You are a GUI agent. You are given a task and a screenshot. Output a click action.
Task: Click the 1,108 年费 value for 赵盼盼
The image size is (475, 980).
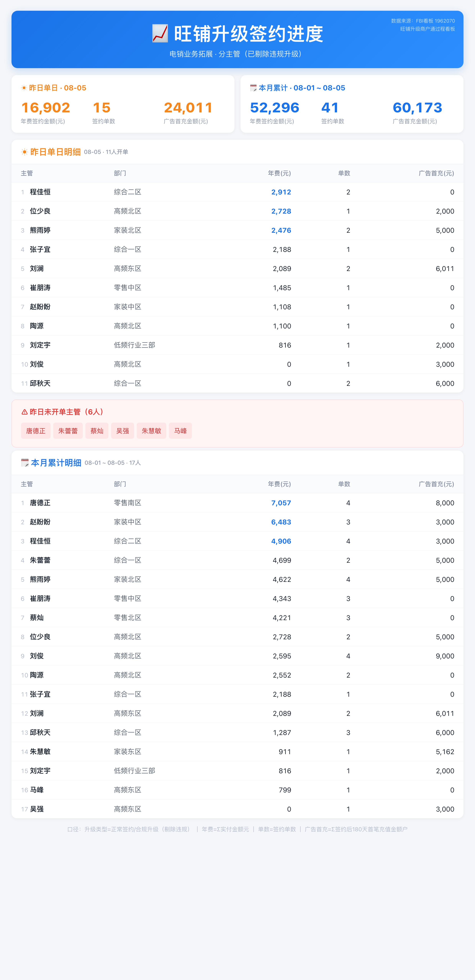pos(282,307)
